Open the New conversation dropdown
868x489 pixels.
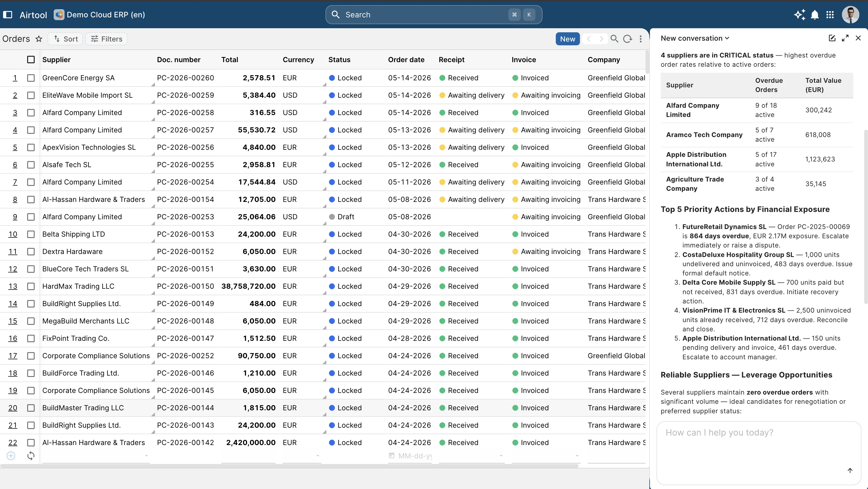click(x=695, y=38)
